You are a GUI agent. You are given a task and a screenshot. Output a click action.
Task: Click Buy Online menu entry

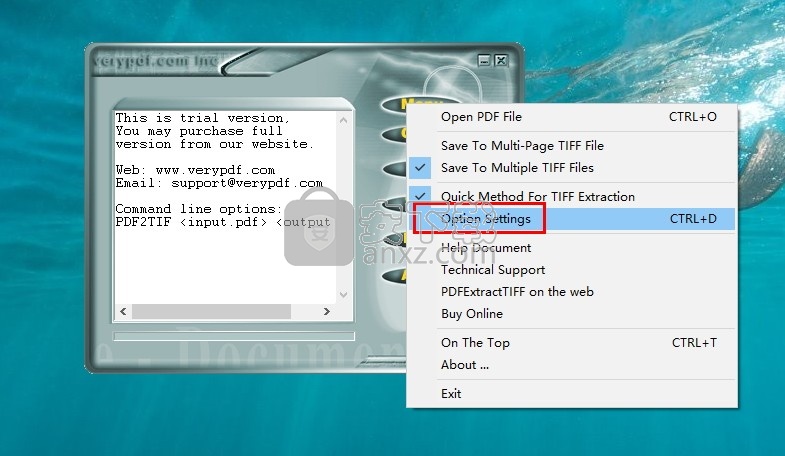pyautogui.click(x=472, y=314)
